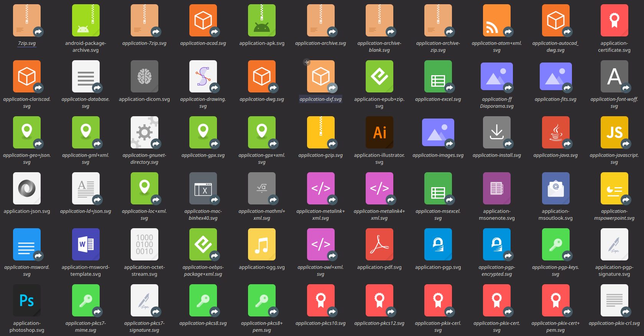This screenshot has height=336, width=644.
Task: Click the application-metalink+xml.svg code icon
Action: [x=321, y=188]
